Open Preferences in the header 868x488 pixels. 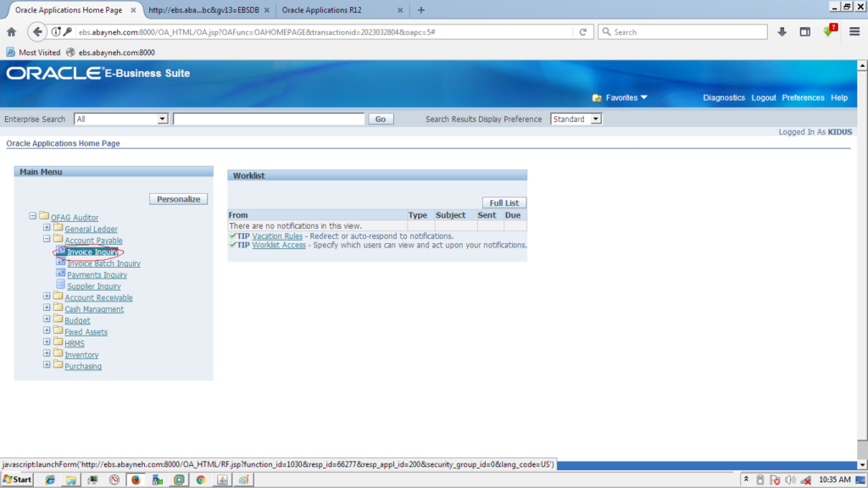pos(803,98)
